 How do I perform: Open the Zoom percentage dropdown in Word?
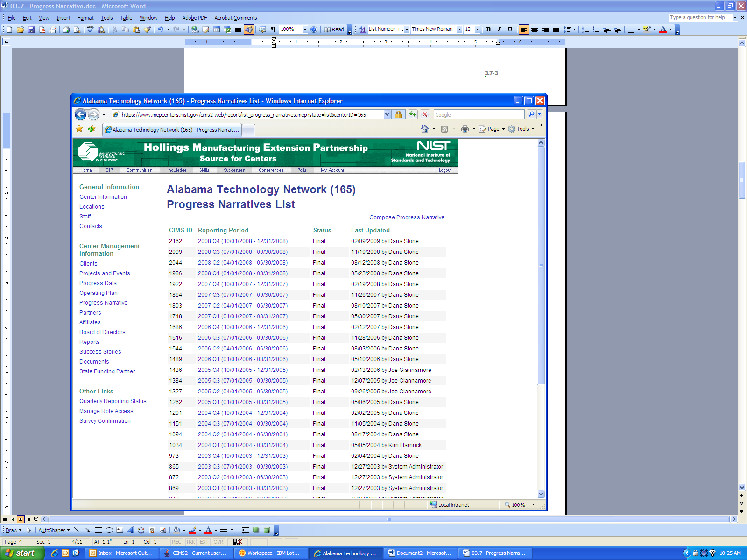(x=305, y=29)
